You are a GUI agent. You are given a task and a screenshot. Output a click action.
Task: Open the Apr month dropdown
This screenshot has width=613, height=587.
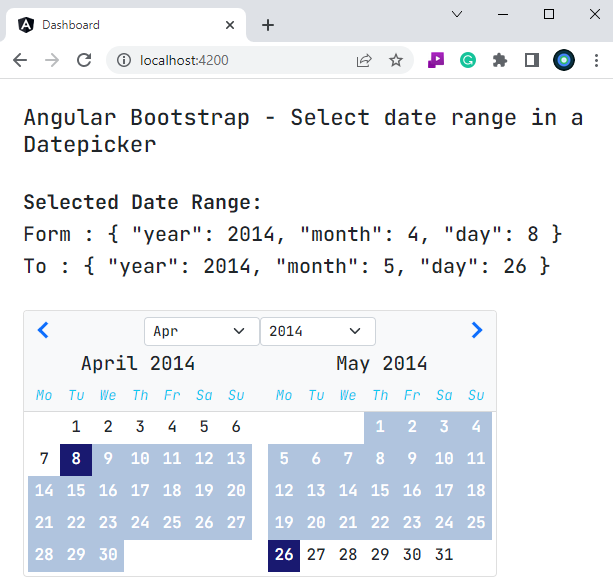click(x=202, y=331)
